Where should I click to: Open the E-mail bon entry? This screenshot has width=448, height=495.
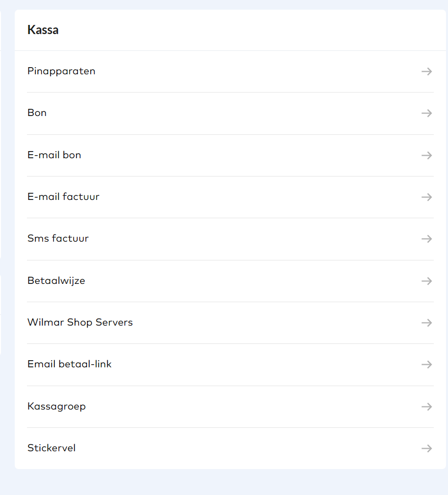(x=54, y=155)
